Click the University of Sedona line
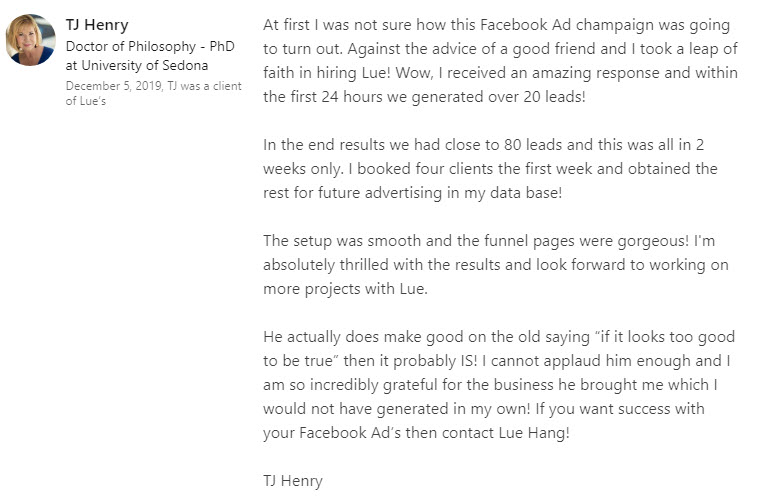Image resolution: width=760 pixels, height=504 pixels. pos(137,65)
